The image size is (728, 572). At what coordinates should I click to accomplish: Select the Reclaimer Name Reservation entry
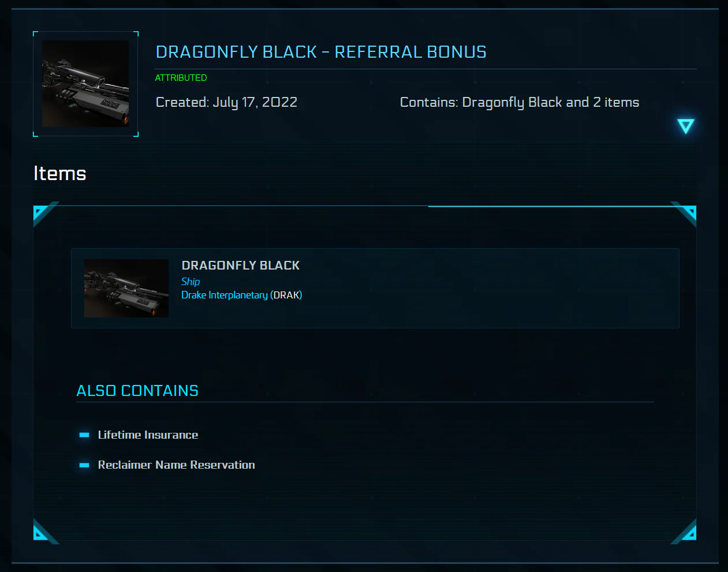176,465
